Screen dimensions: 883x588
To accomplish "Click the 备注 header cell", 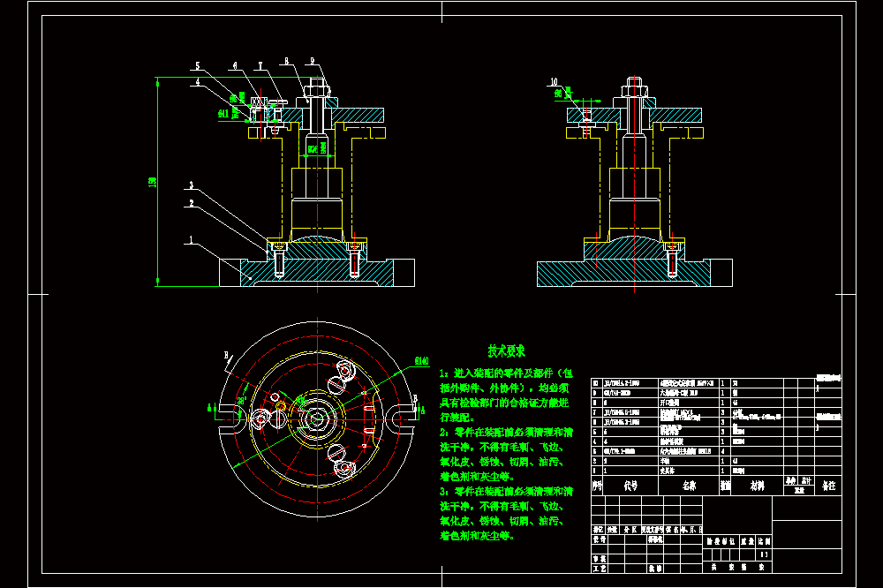I will [x=828, y=486].
